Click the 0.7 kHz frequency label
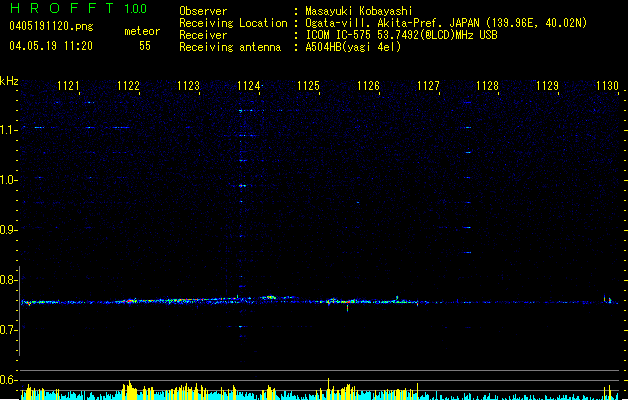Image resolution: width=629 pixels, height=400 pixels. (8, 330)
